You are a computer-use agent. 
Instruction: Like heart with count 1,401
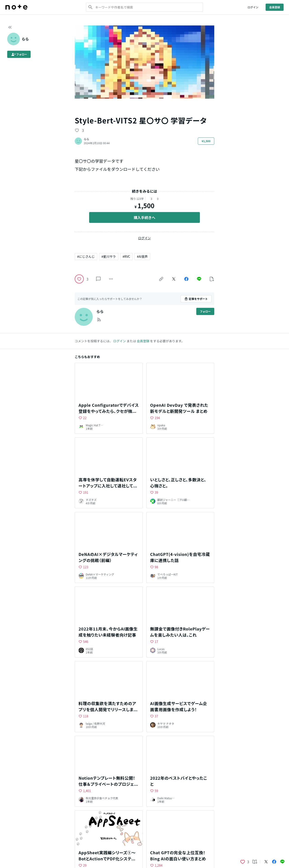click(x=80, y=791)
